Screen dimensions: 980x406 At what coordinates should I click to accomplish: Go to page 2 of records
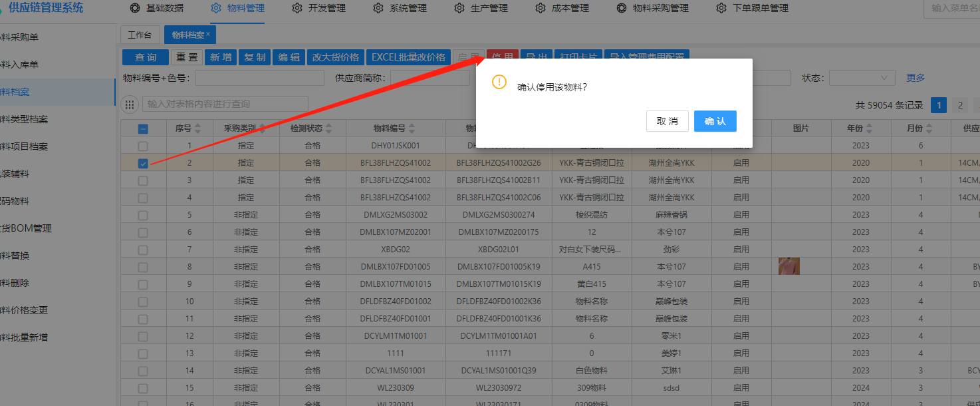[x=959, y=105]
